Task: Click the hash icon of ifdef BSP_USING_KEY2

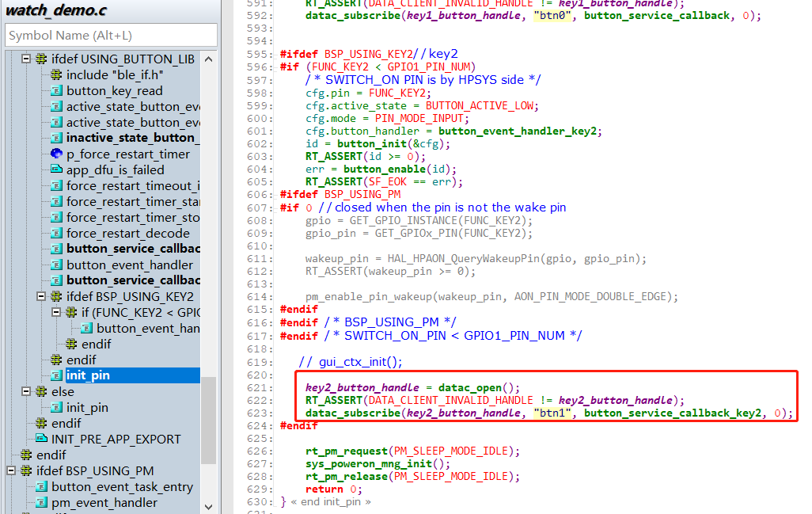Action: [x=56, y=296]
